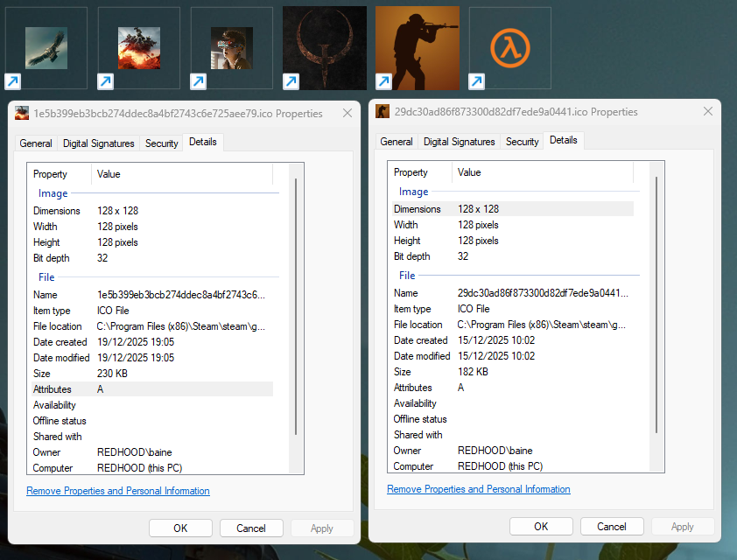The width and height of the screenshot is (737, 560).
Task: Click the shortcut arrow overlay on the Quake icon
Action: (x=291, y=81)
